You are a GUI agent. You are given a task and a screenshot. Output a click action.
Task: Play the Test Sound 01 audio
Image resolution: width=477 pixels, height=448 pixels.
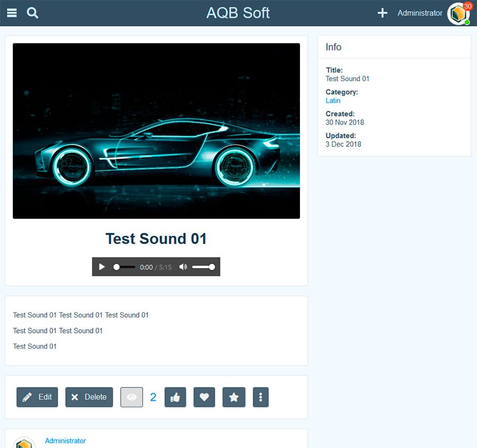click(x=102, y=267)
